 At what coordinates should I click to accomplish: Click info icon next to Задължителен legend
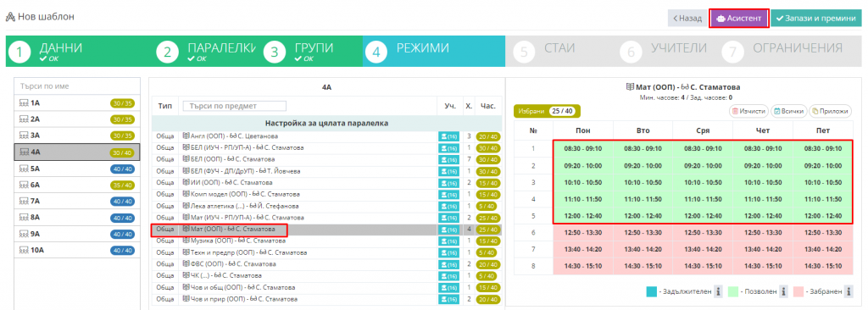[x=717, y=291]
